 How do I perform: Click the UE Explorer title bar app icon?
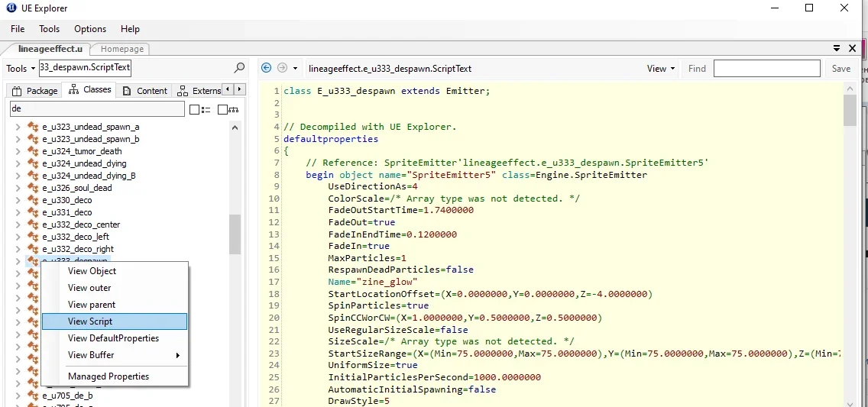[11, 8]
